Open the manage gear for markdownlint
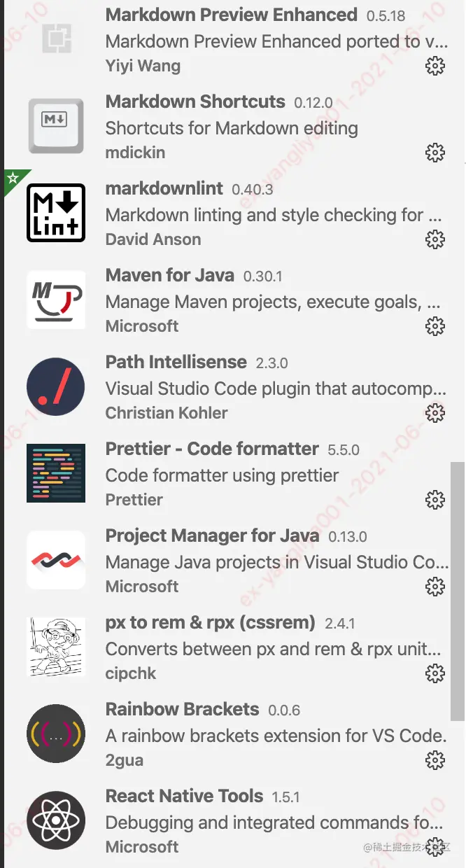Screen dimensions: 466x868 tap(435, 240)
